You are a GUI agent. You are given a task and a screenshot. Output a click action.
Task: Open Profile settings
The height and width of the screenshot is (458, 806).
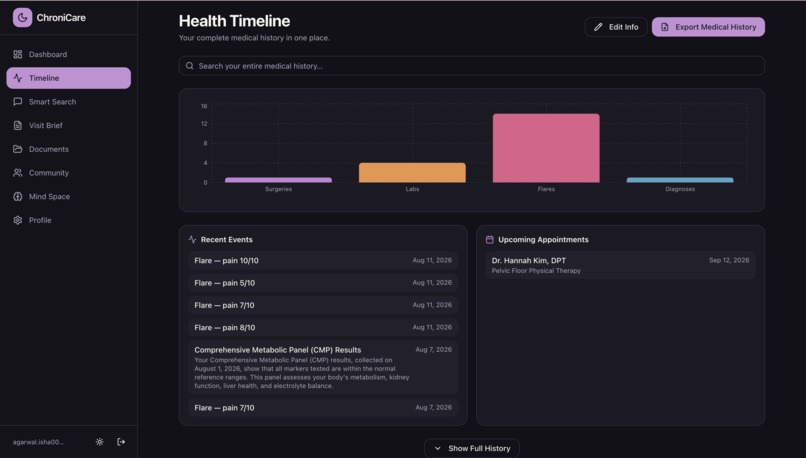[x=68, y=220]
